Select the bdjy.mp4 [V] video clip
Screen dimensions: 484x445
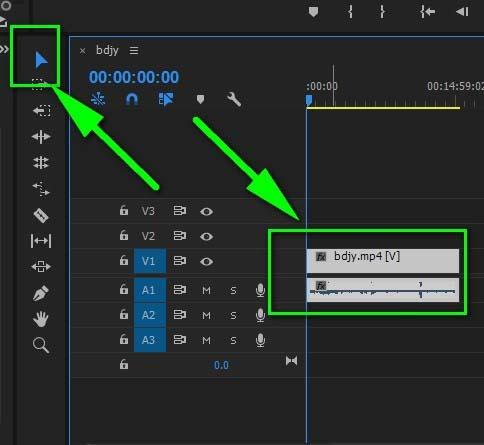click(x=383, y=261)
